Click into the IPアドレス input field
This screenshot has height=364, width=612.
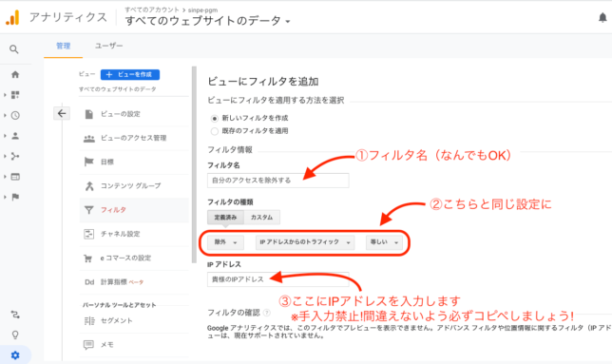pyautogui.click(x=277, y=279)
